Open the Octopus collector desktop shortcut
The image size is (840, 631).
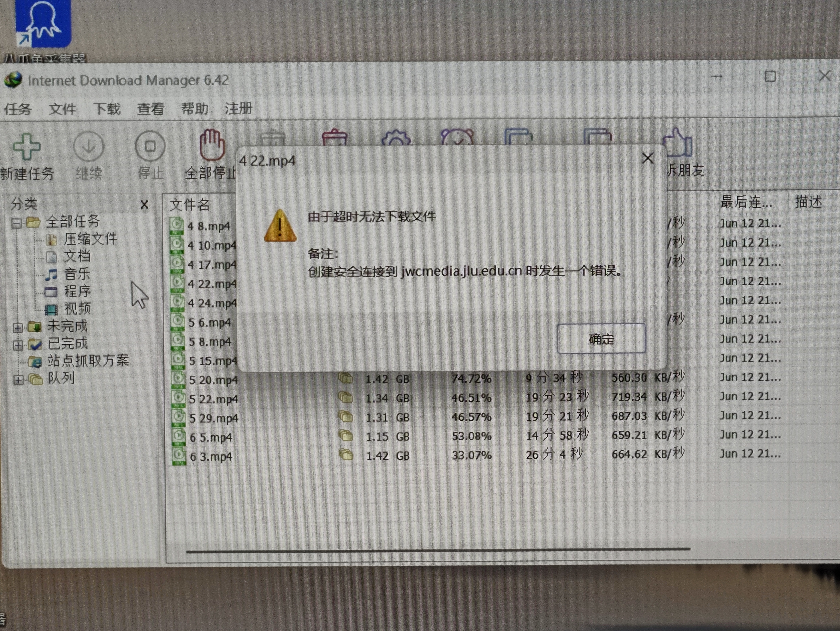(43, 24)
